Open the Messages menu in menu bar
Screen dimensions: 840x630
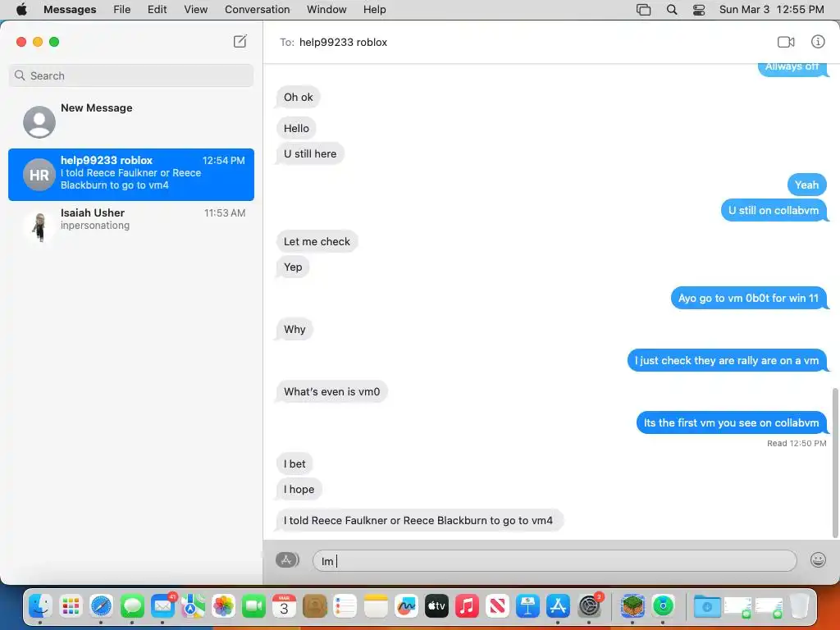coord(70,9)
